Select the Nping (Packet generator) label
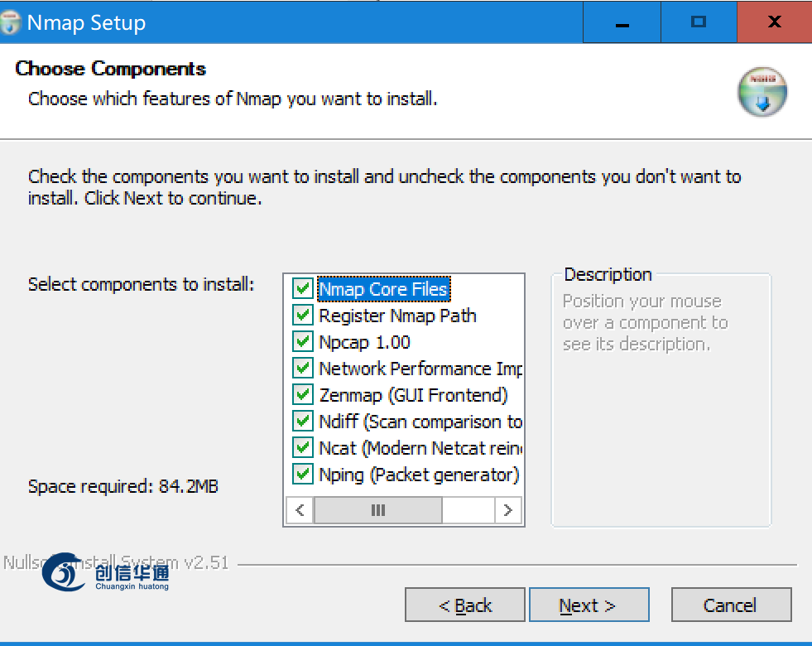 [x=419, y=475]
